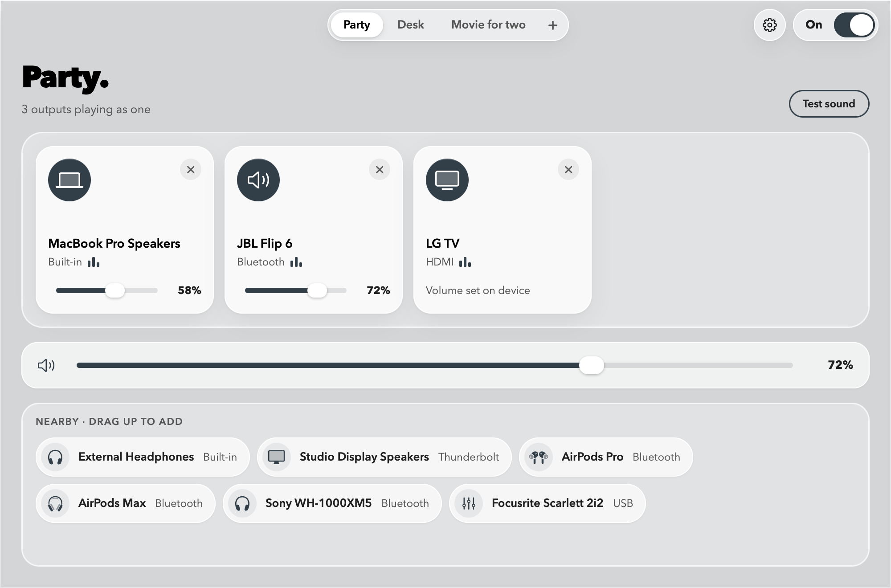891x588 pixels.
Task: Click the master volume slider
Action: (435, 365)
